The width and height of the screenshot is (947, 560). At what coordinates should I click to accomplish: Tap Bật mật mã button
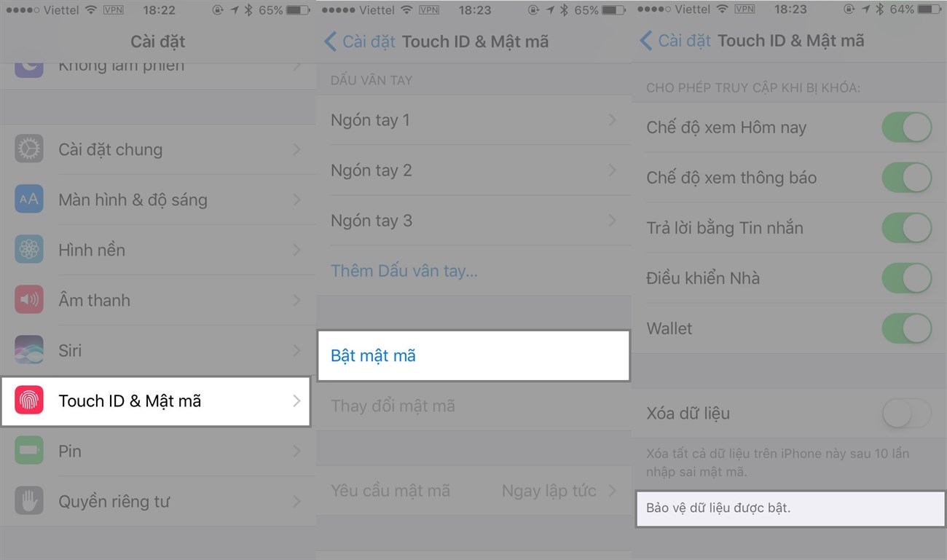(x=373, y=356)
